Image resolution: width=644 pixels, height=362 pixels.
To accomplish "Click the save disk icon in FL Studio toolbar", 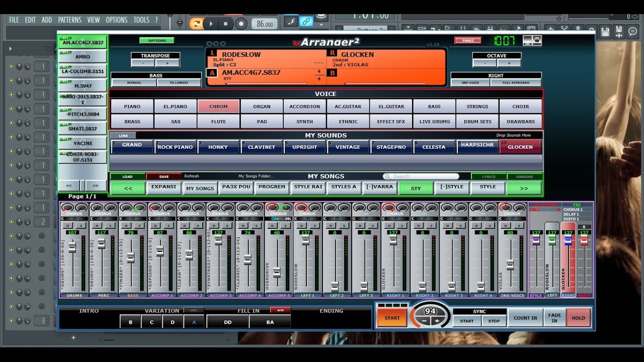I will point(605,32).
